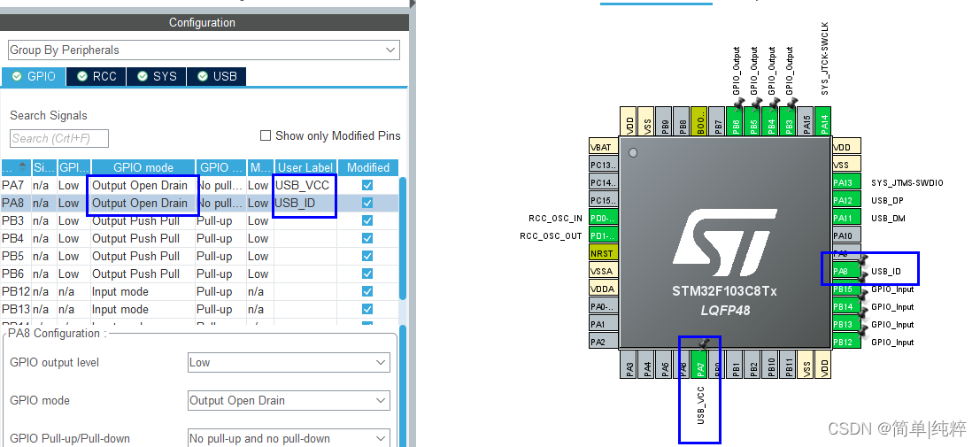The height and width of the screenshot is (447, 980).
Task: Uncheck Modified checkbox for PA8 row
Action: (367, 203)
